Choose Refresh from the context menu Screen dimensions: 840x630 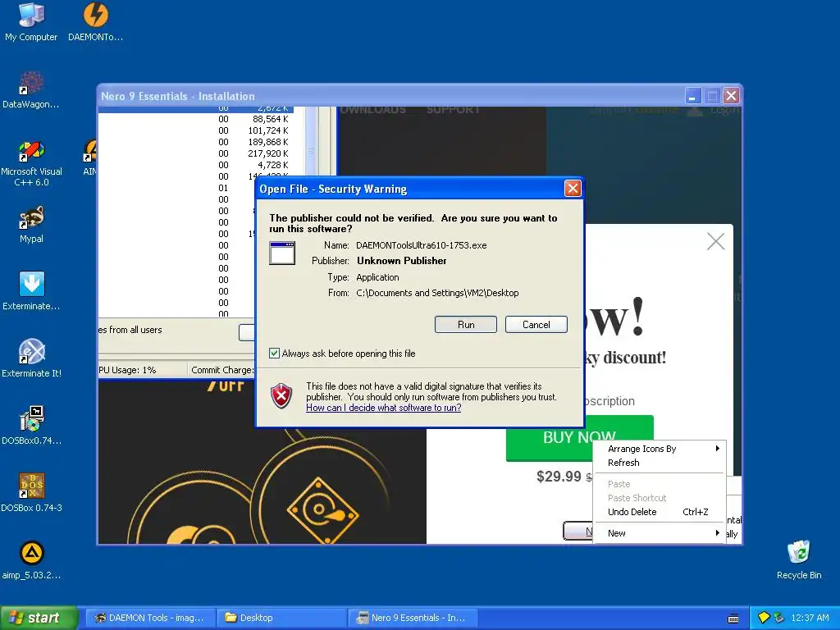click(659, 463)
